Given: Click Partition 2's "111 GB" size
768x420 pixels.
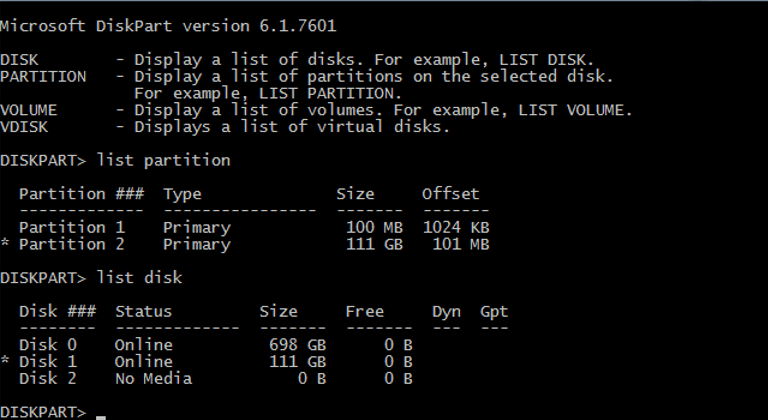Looking at the screenshot, I should click(x=375, y=244).
